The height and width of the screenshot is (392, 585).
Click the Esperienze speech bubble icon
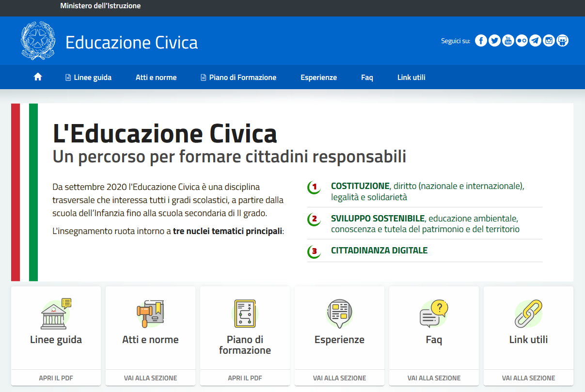[339, 314]
